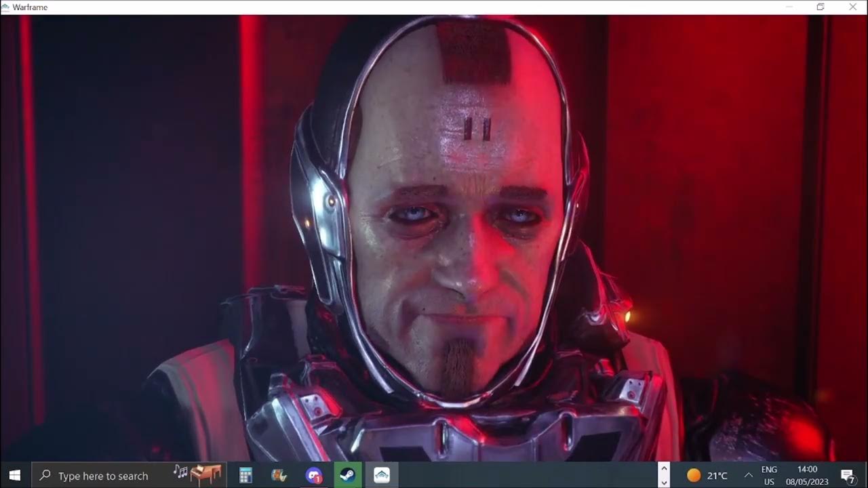Select the Warframe taskbar icon
Image resolution: width=868 pixels, height=488 pixels.
pos(382,476)
